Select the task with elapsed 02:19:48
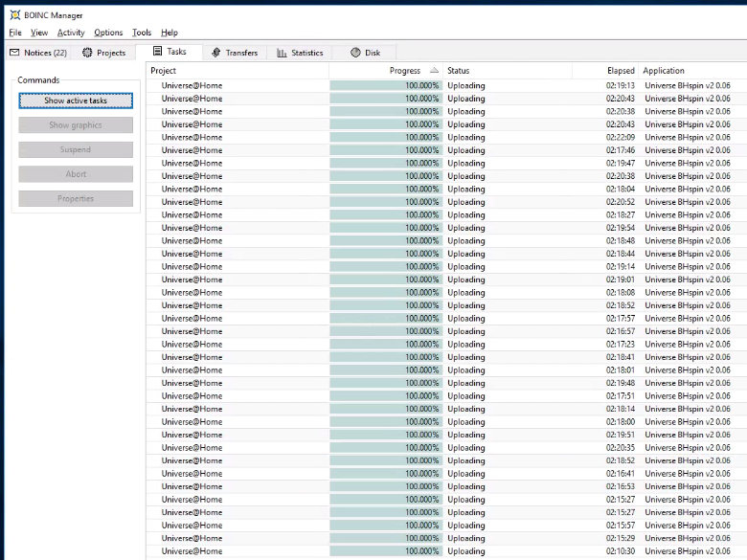Image resolution: width=747 pixels, height=560 pixels. tap(446, 383)
